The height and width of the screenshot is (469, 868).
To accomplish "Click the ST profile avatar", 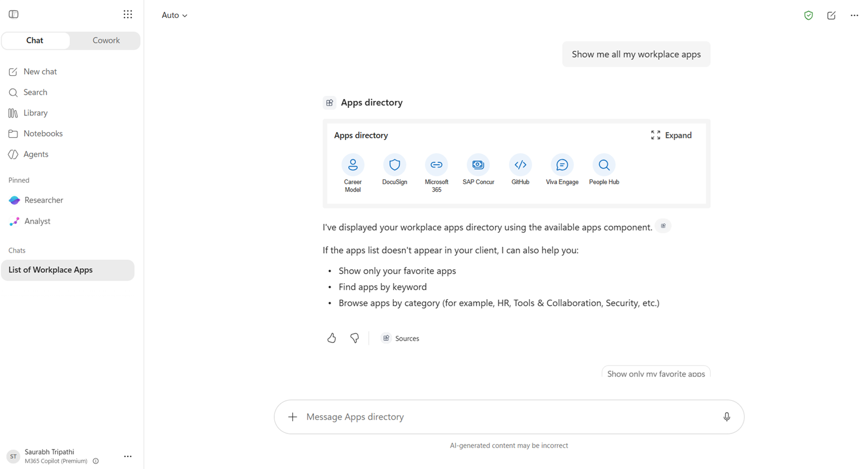I will tap(13, 456).
